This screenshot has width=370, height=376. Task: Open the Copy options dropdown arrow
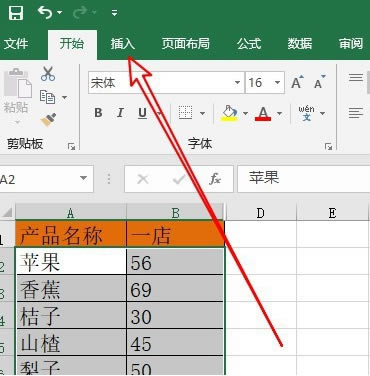64,98
